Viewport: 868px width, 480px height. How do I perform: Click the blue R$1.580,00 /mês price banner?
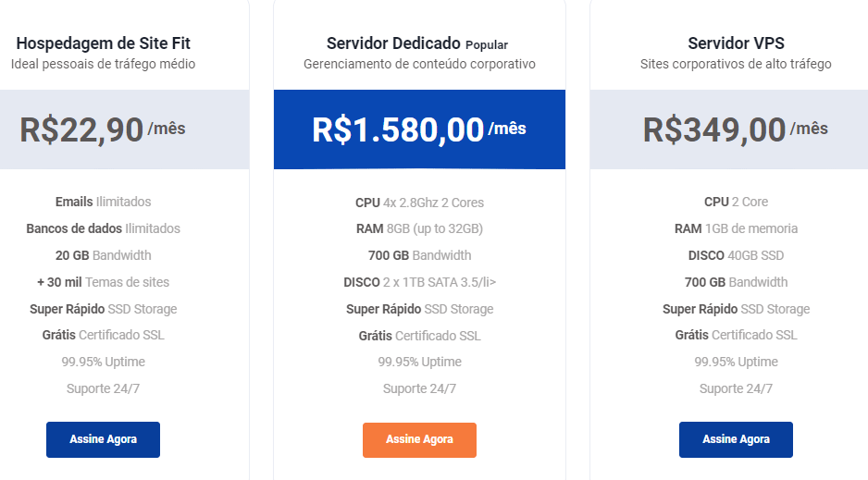[x=419, y=129]
